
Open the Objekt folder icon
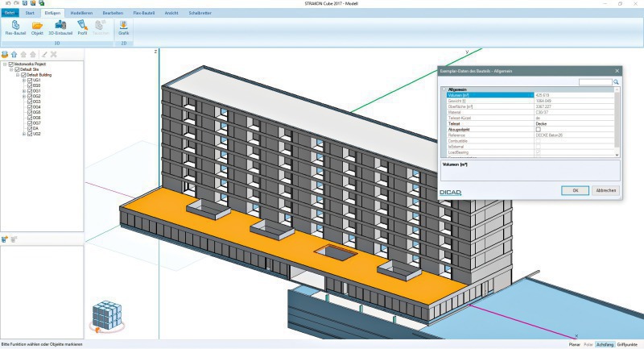pos(37,26)
